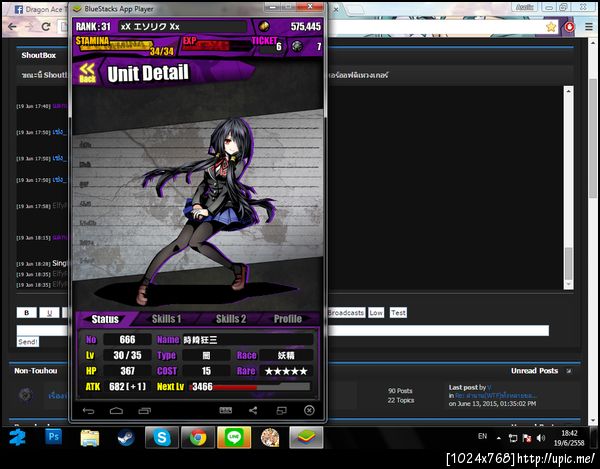Click the bold B ShoutBox button
This screenshot has height=469, width=600.
point(26,313)
